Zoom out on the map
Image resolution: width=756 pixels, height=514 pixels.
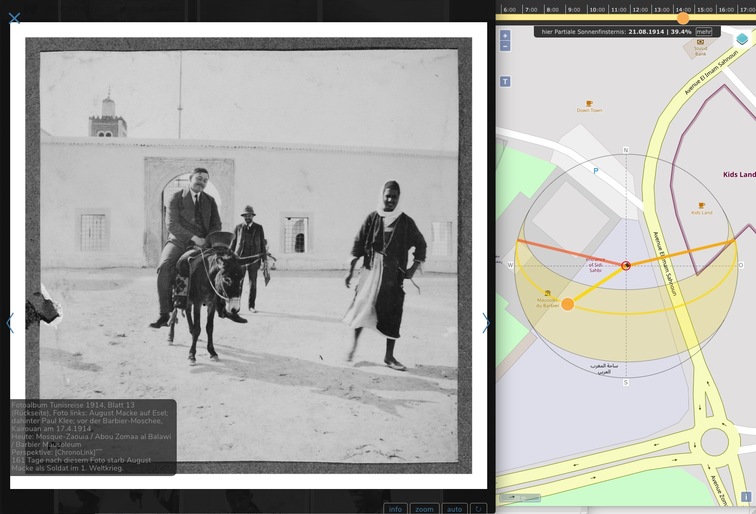pyautogui.click(x=505, y=46)
